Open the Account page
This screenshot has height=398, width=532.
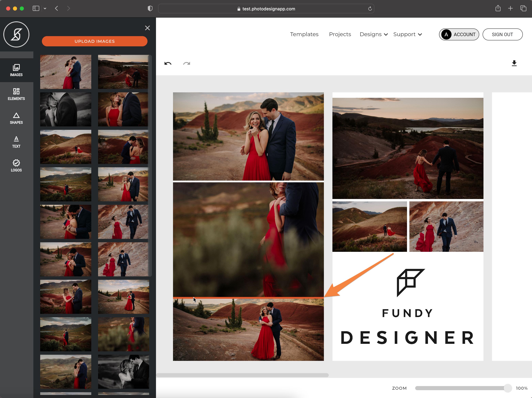point(459,34)
